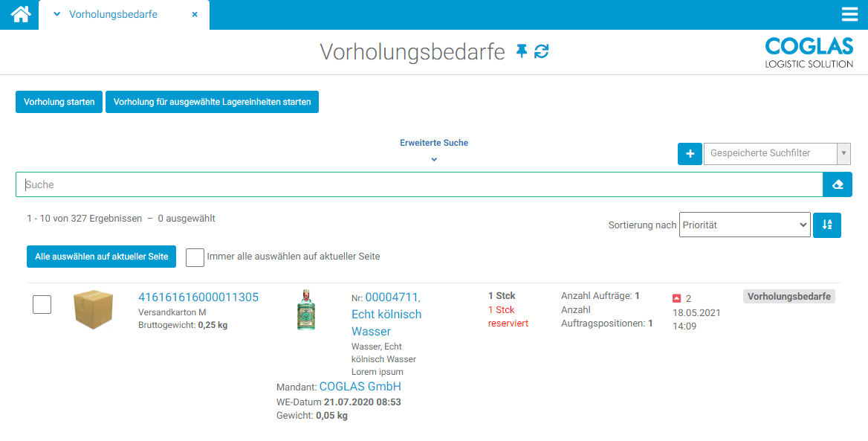This screenshot has width=868, height=441.
Task: Open the Gespeicherte Suchfilter dropdown
Action: (777, 153)
